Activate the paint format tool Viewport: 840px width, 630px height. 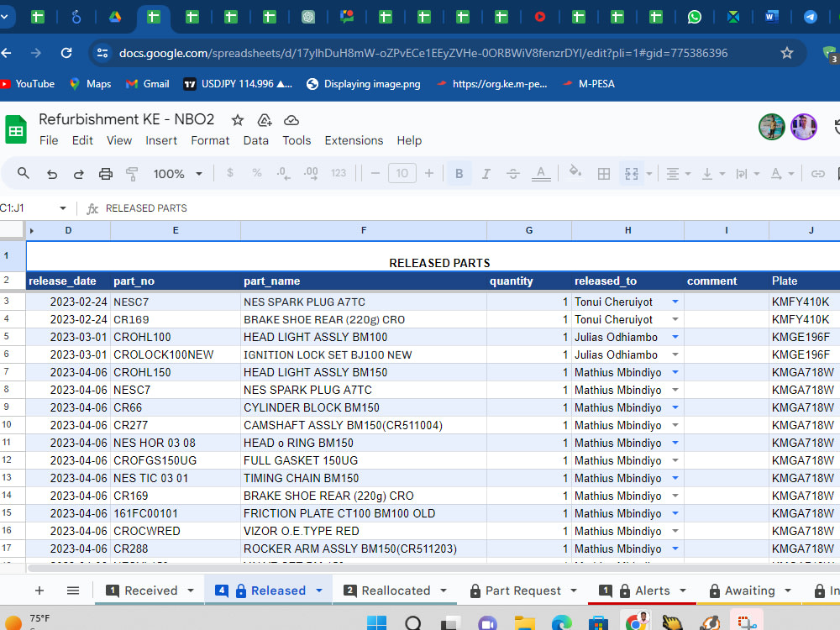[132, 174]
